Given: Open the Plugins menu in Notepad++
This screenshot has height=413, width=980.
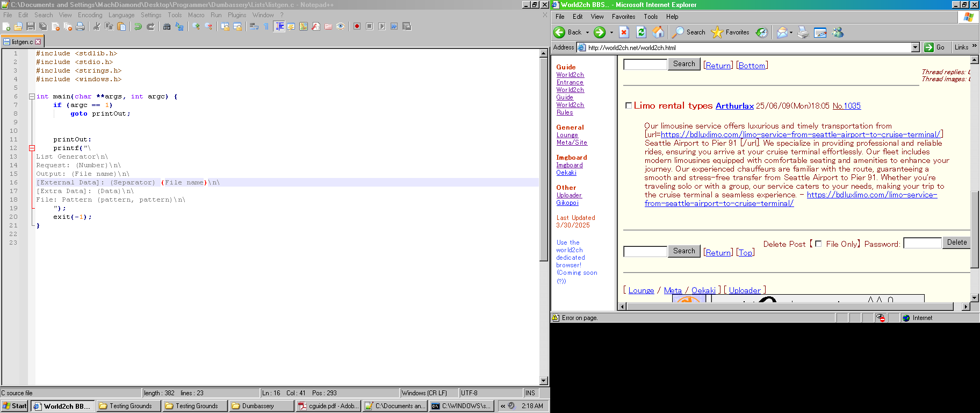Looking at the screenshot, I should click(237, 15).
